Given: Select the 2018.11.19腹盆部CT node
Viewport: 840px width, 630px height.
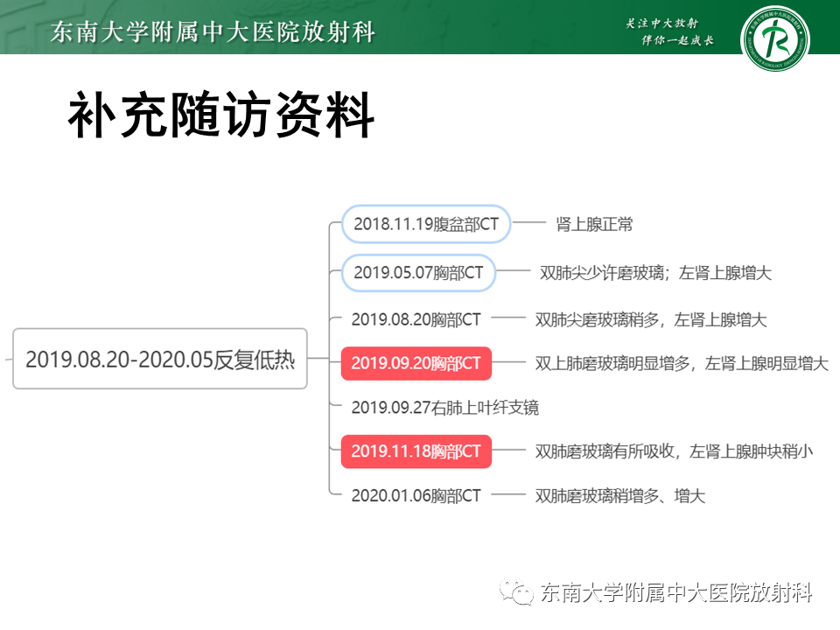Looking at the screenshot, I should 426,224.
